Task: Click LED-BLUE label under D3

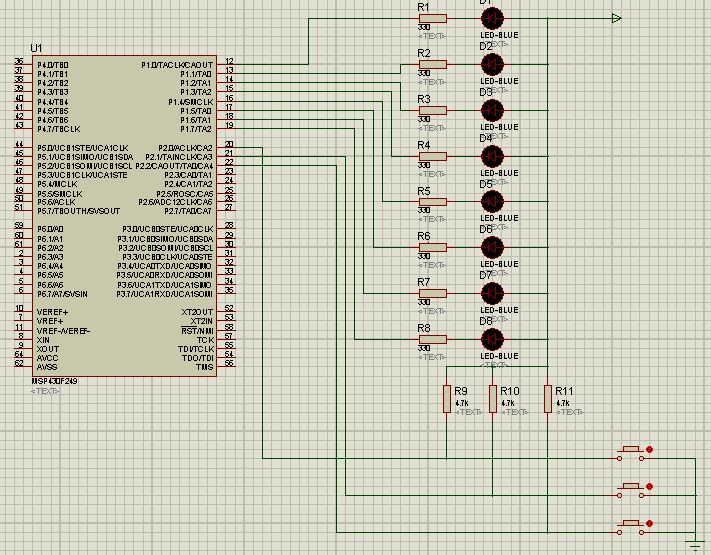Action: [x=499, y=127]
